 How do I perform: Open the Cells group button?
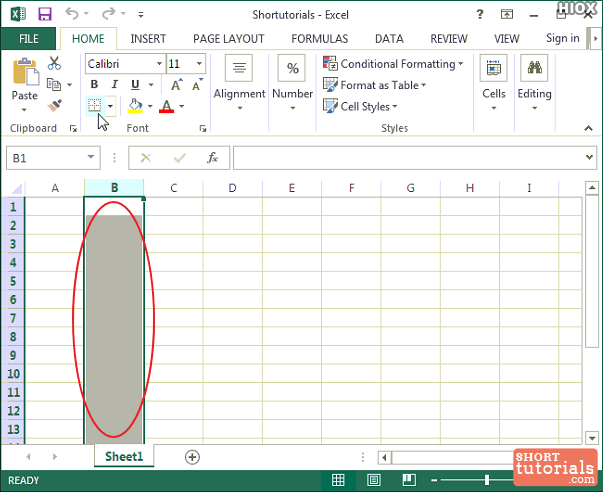(494, 83)
